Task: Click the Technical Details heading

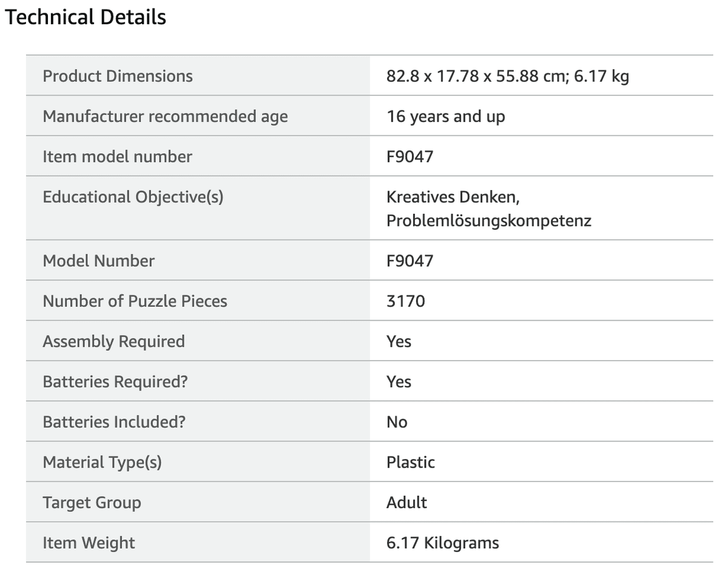Action: tap(86, 17)
